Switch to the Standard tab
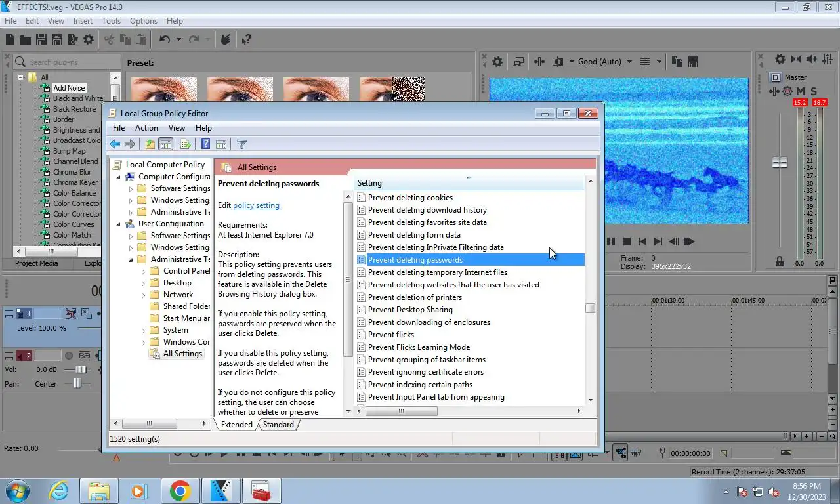The height and width of the screenshot is (504, 840). [x=278, y=425]
